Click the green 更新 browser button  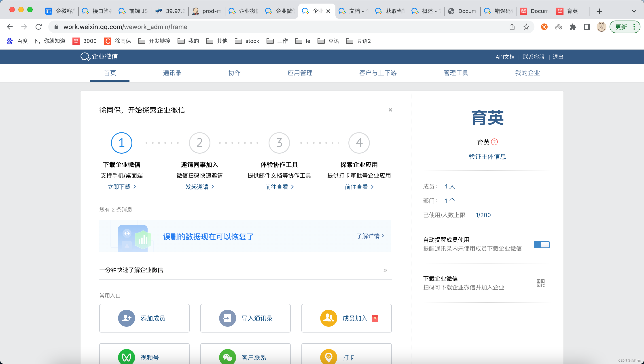[621, 27]
